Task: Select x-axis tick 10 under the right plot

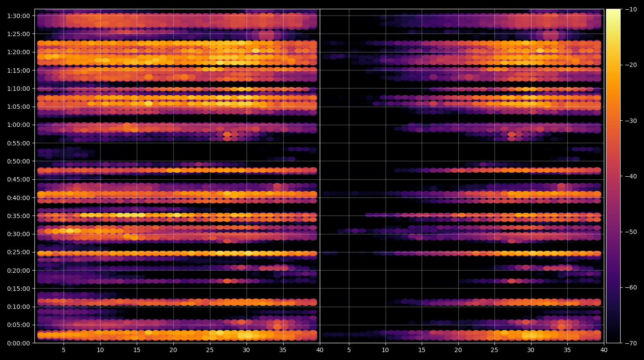Action: (x=385, y=350)
